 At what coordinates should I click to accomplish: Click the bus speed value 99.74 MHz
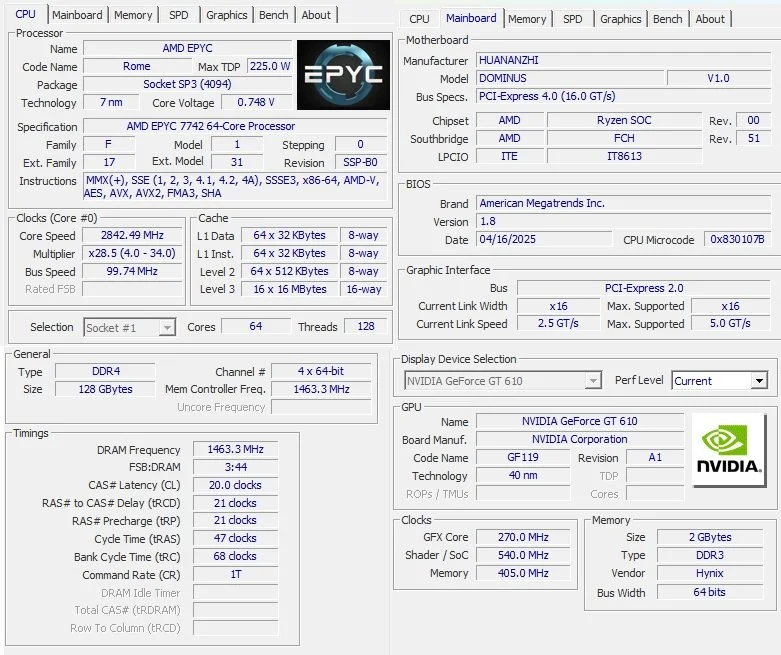click(x=132, y=271)
